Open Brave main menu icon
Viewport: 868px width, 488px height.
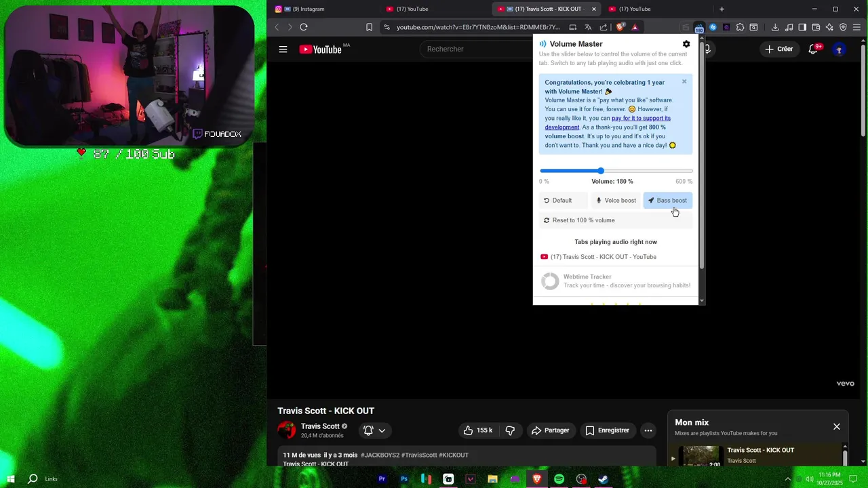point(857,28)
